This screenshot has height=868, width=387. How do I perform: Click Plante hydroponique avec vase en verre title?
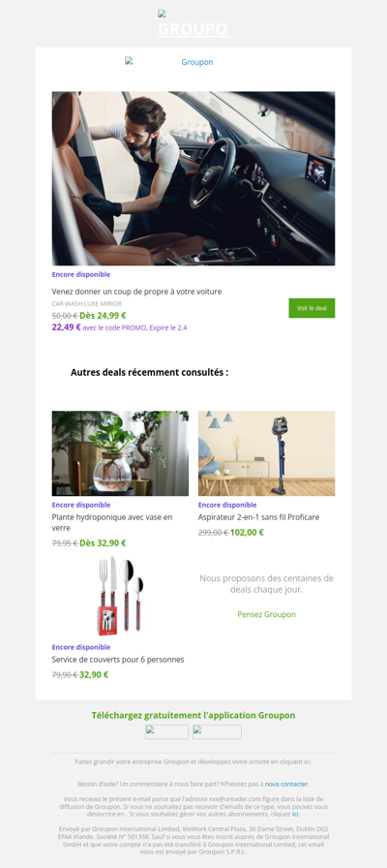tap(112, 522)
